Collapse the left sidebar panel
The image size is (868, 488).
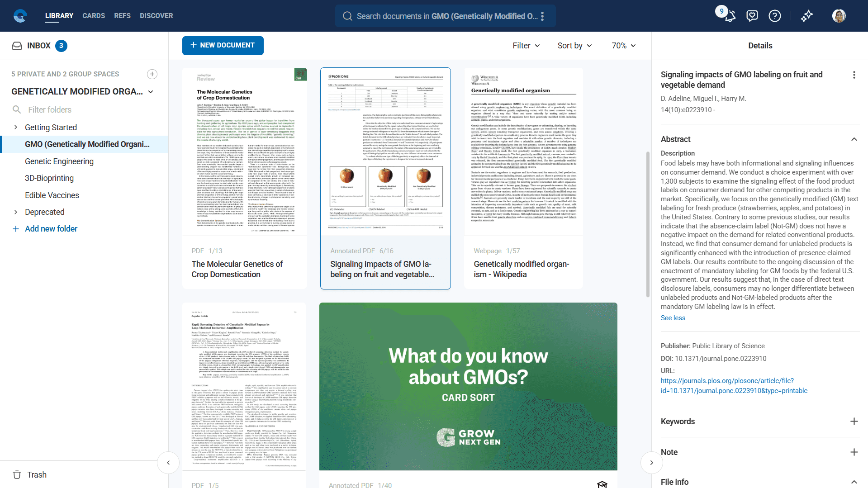(168, 463)
